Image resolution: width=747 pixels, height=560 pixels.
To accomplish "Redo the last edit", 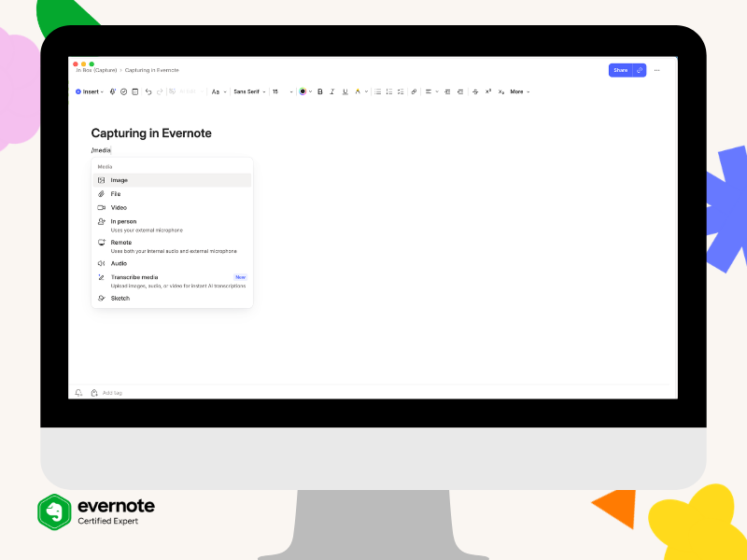I will click(160, 91).
